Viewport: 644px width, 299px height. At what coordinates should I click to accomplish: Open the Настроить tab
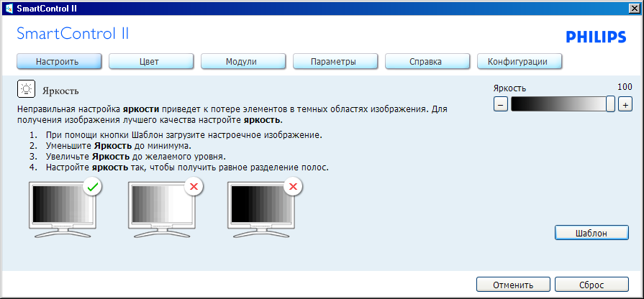[59, 62]
